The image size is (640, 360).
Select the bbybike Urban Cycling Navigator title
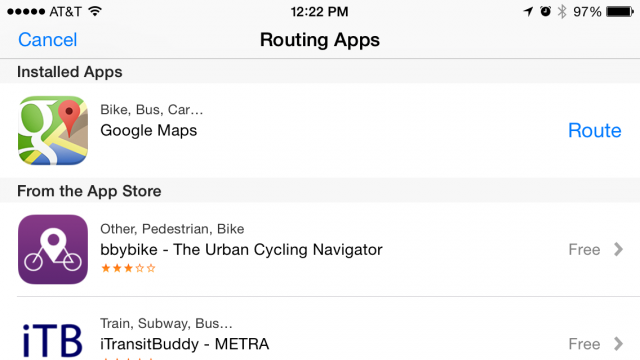pos(241,249)
